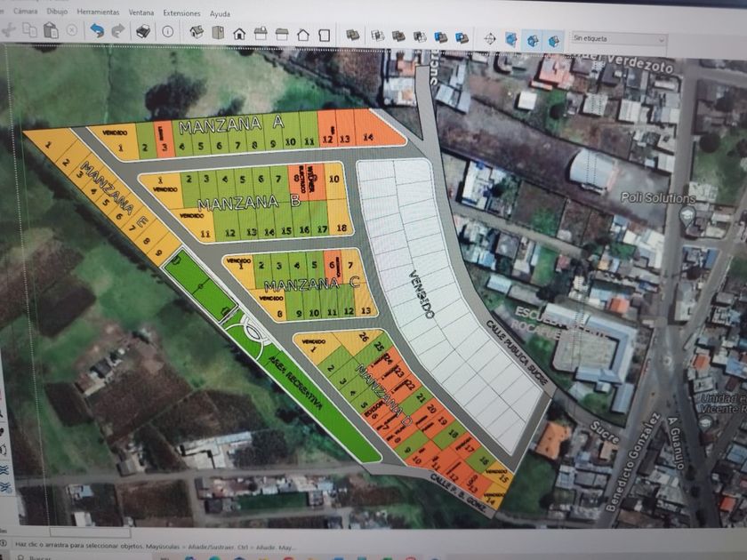Click the Section Plane tool icon
747x560 pixels.
(x=510, y=39)
